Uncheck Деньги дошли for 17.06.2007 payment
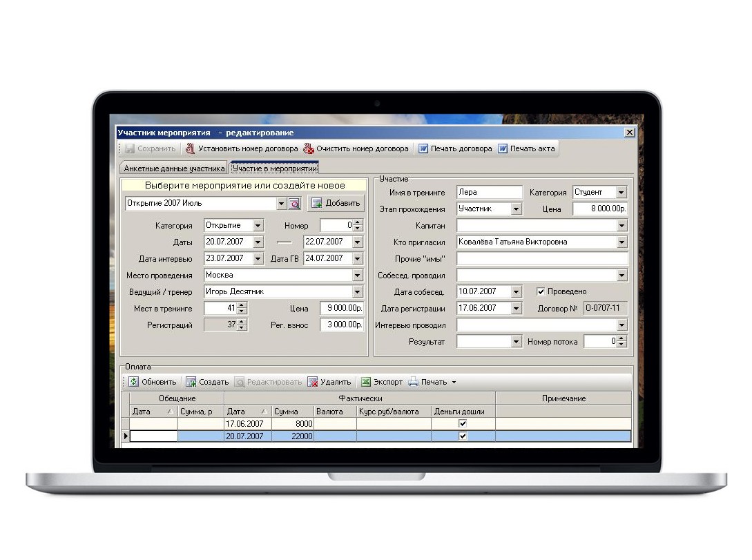 [x=463, y=423]
